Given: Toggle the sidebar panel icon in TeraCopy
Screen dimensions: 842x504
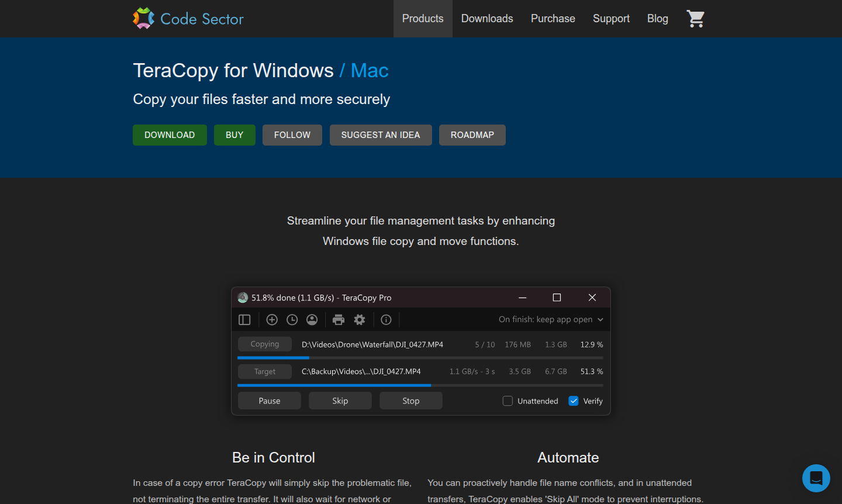Looking at the screenshot, I should pos(244,320).
